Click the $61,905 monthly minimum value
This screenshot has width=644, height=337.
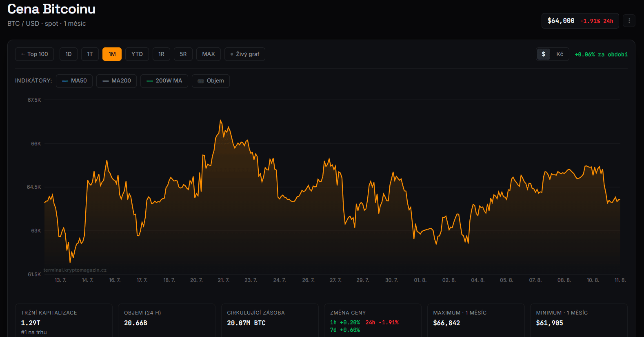click(x=549, y=323)
